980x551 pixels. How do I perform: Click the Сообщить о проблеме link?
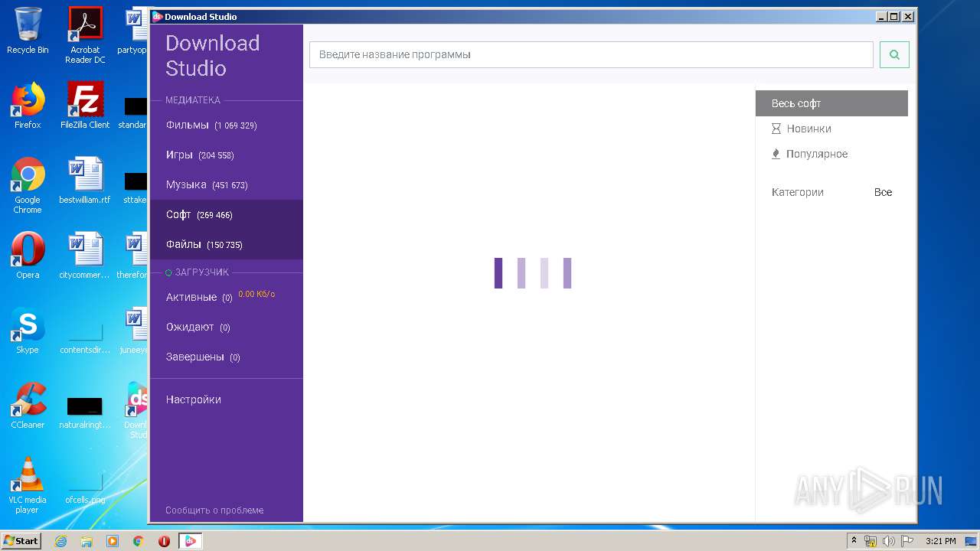click(214, 510)
